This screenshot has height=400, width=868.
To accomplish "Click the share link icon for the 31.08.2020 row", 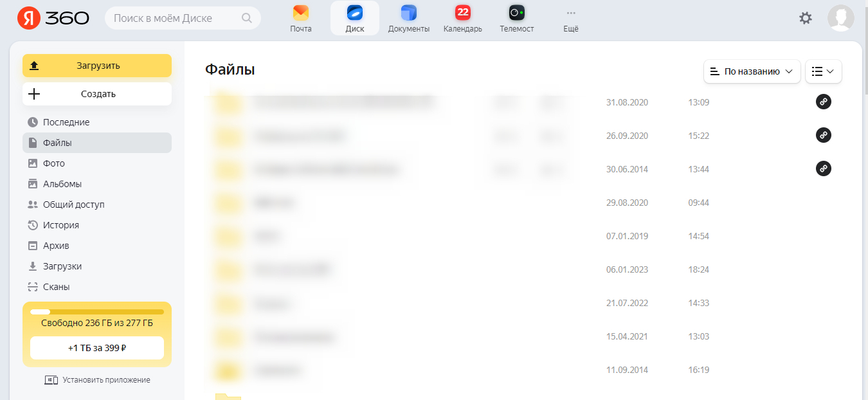I will (x=824, y=102).
